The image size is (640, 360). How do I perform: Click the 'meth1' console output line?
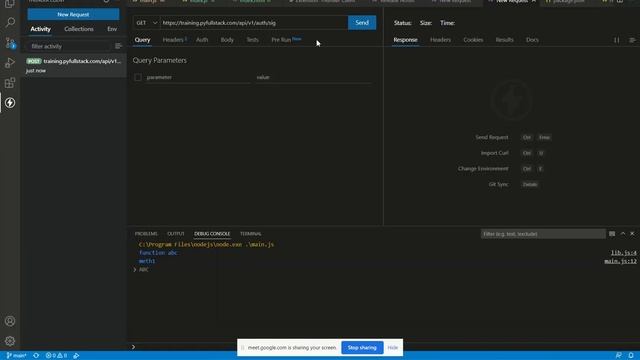(147, 261)
